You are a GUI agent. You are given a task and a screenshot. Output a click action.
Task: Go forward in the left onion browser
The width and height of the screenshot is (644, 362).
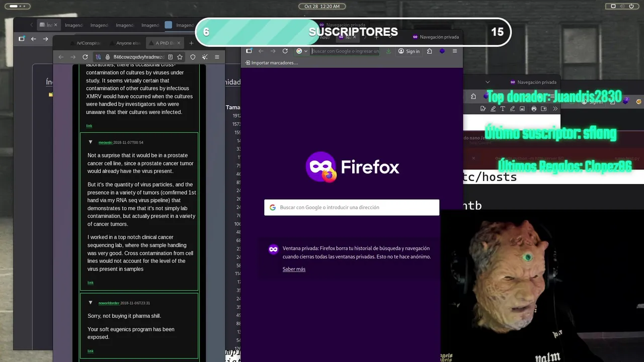[73, 57]
